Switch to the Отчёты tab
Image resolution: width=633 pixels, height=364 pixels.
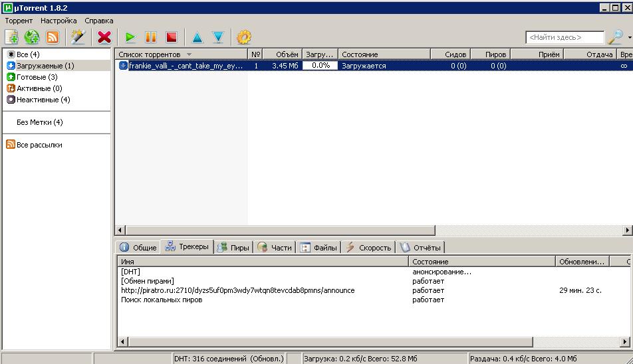(x=421, y=248)
